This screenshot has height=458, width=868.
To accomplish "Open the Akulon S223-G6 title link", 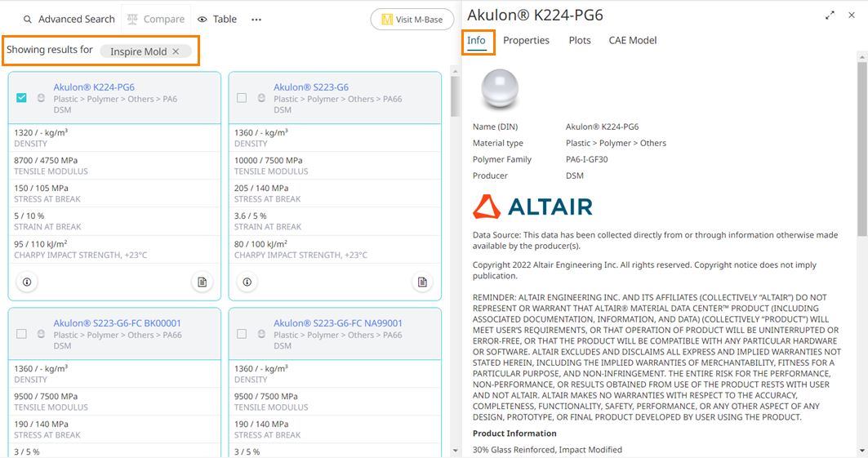I will 311,87.
